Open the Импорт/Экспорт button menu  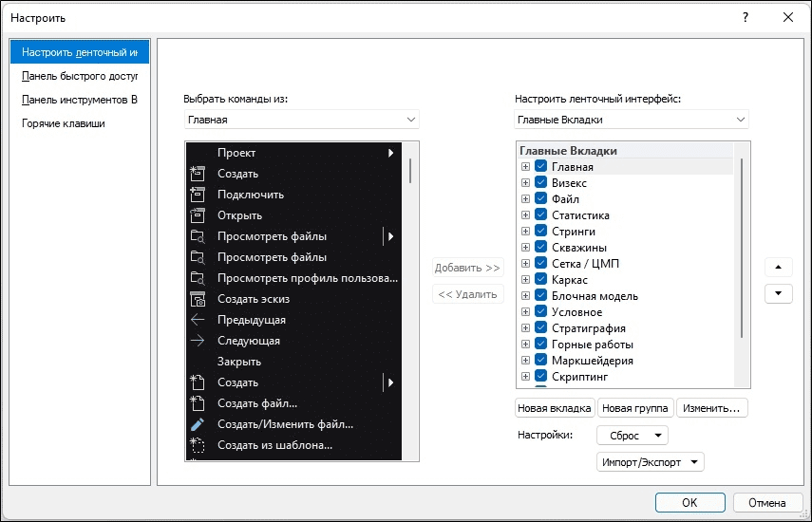click(x=650, y=462)
